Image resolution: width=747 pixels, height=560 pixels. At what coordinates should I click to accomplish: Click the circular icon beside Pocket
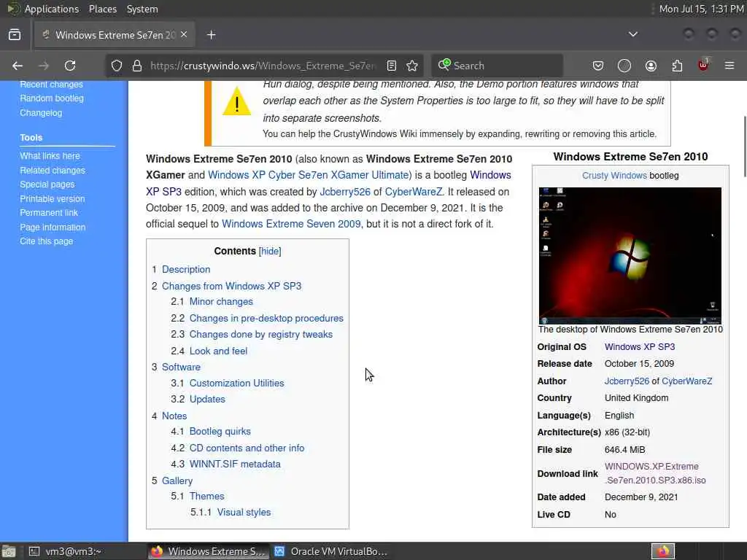pyautogui.click(x=624, y=66)
